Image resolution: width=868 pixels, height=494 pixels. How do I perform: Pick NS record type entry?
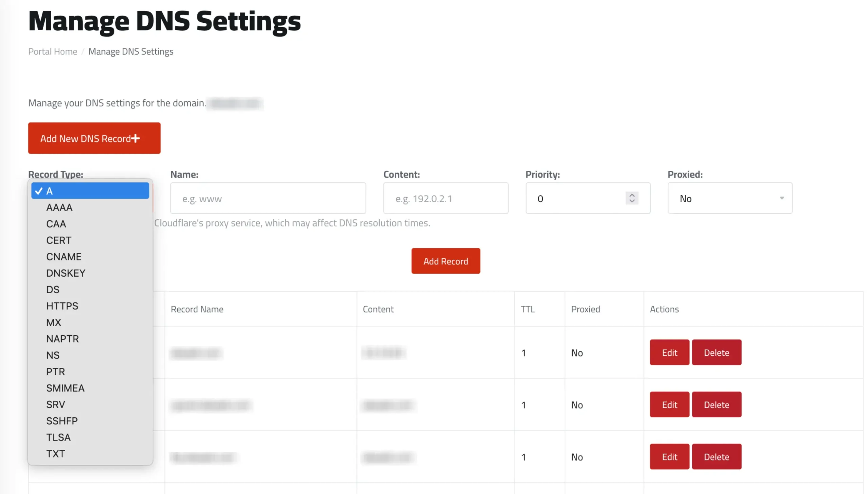tap(53, 355)
